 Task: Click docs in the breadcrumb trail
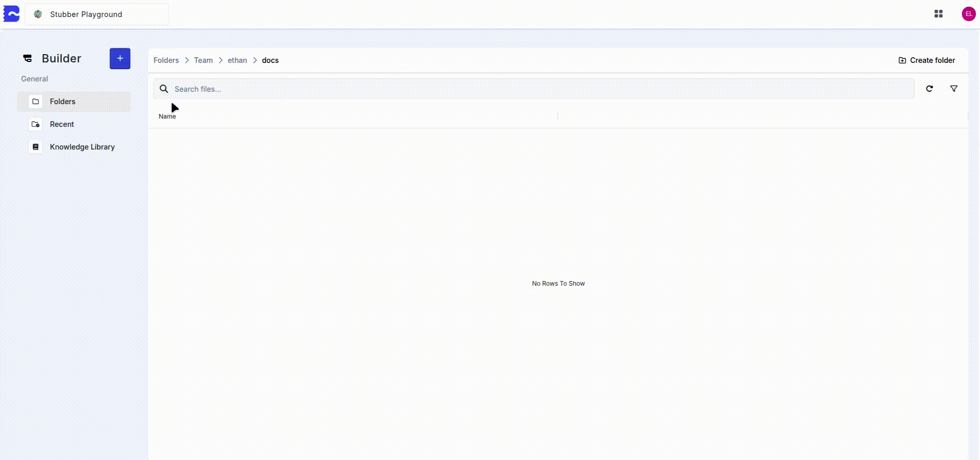point(270,60)
